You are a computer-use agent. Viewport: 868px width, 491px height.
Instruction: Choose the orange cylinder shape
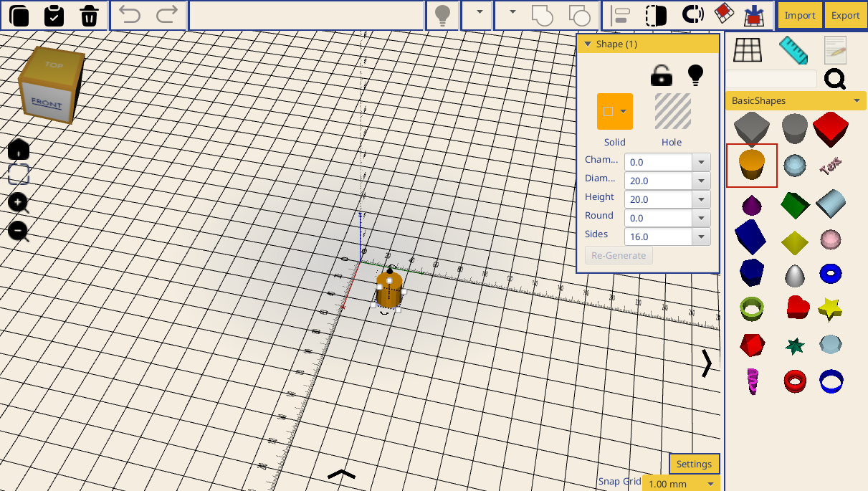(x=752, y=166)
